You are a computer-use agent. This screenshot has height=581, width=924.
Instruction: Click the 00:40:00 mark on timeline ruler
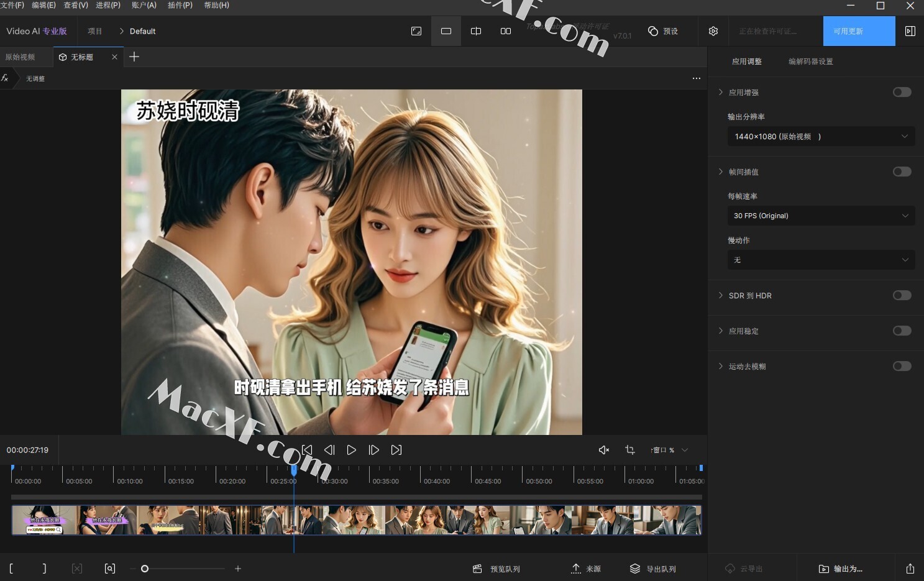(437, 481)
